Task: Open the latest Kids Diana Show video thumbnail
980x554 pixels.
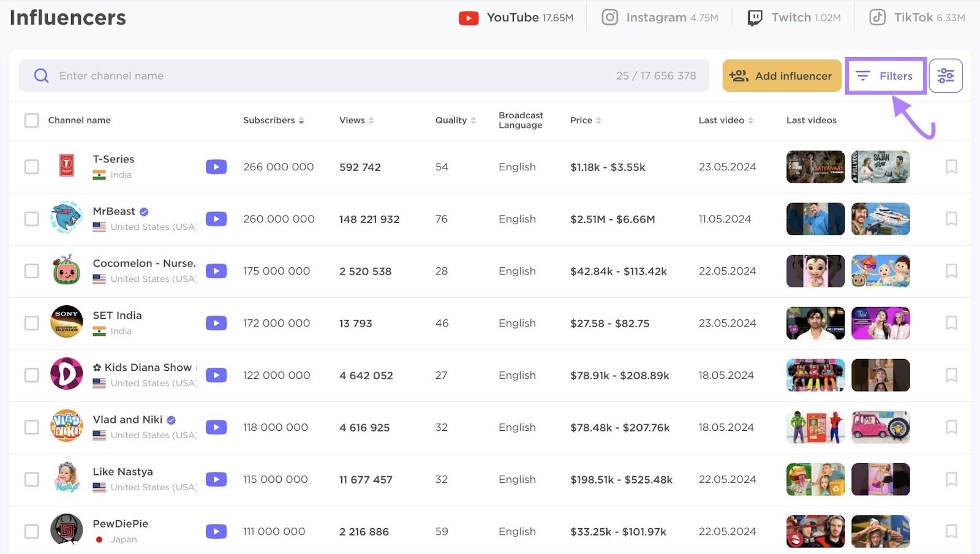Action: tap(815, 375)
